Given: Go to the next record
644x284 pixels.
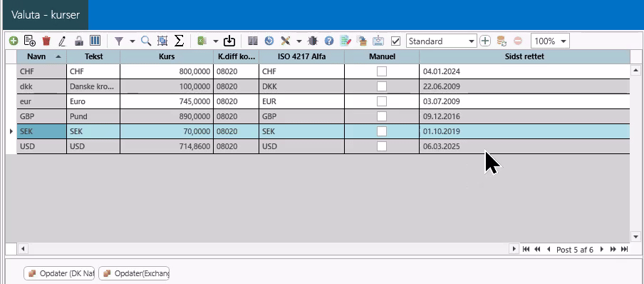Looking at the screenshot, I should pyautogui.click(x=602, y=249).
